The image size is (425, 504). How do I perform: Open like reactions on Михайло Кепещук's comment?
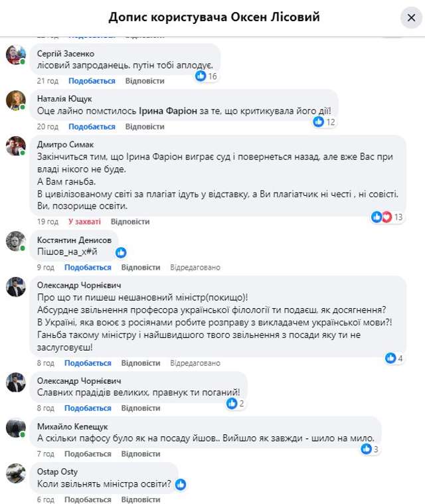371,449
